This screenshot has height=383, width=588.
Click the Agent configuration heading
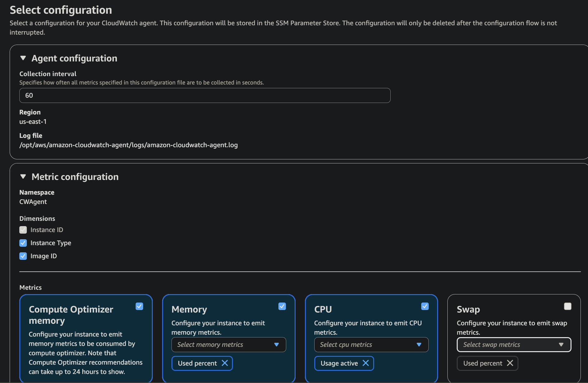[74, 58]
